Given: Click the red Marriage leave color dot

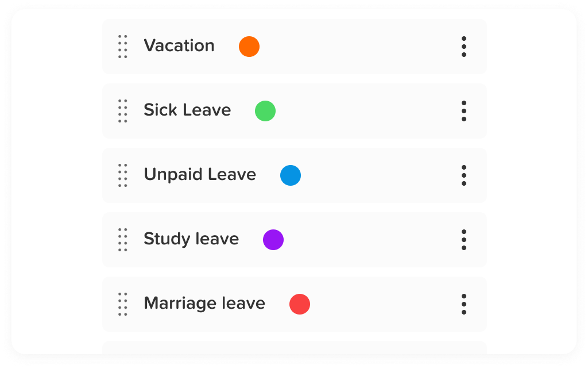Looking at the screenshot, I should point(300,304).
